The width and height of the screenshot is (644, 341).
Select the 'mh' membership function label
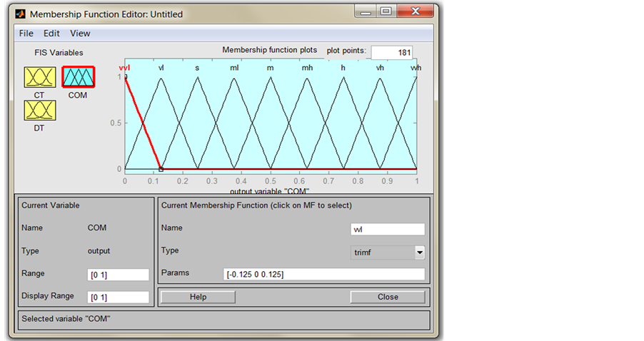[308, 68]
